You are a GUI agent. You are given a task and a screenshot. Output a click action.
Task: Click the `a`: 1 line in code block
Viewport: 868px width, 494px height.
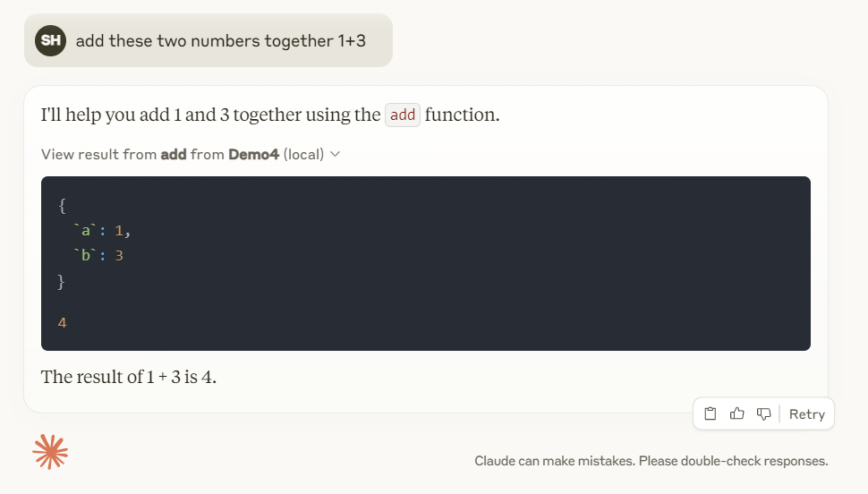click(x=101, y=230)
